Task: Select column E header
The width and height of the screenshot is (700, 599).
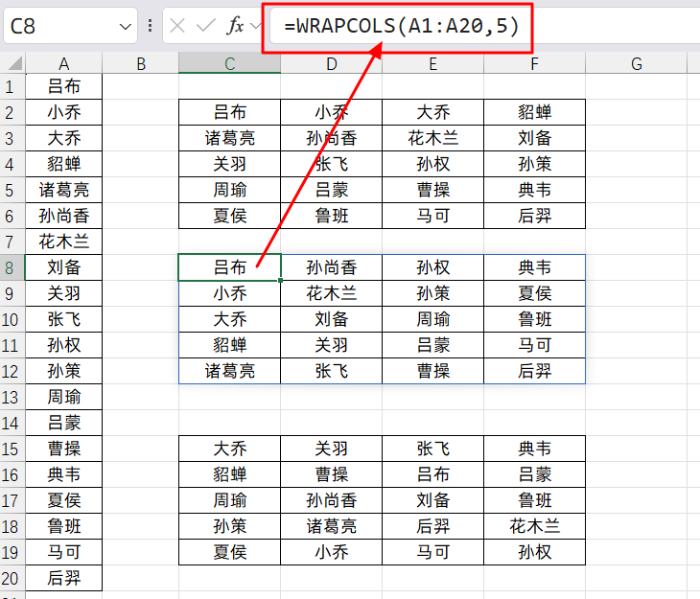Action: [433, 63]
